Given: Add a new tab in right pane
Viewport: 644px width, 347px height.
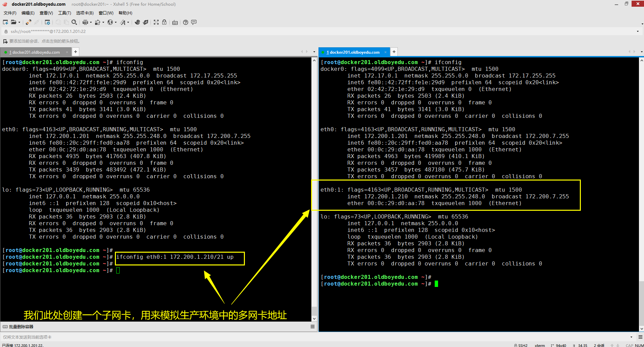Looking at the screenshot, I should pos(394,52).
